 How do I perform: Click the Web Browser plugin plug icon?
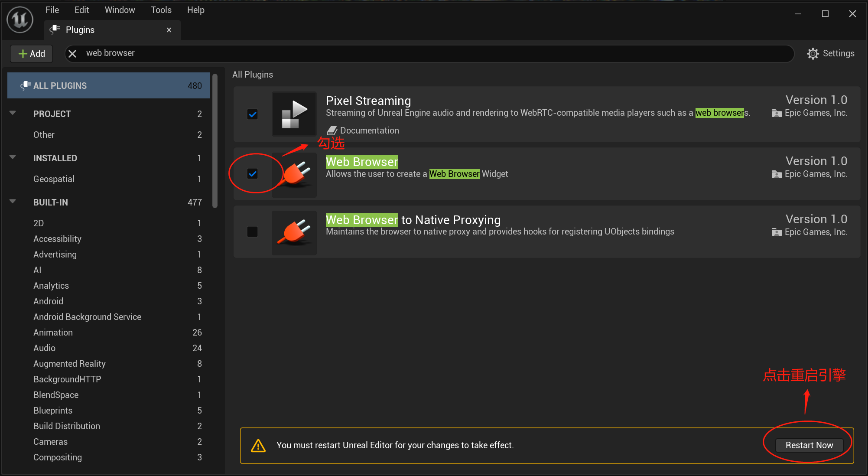pos(294,174)
